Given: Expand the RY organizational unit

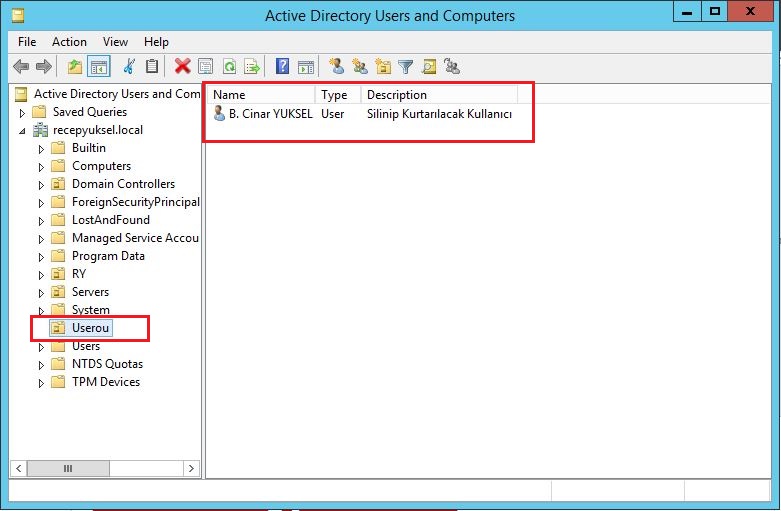Looking at the screenshot, I should click(x=41, y=275).
